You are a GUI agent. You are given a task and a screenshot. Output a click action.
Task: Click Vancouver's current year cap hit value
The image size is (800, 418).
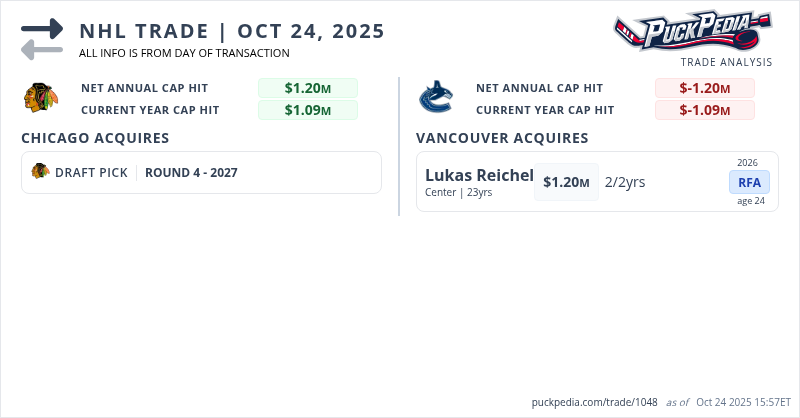click(704, 110)
